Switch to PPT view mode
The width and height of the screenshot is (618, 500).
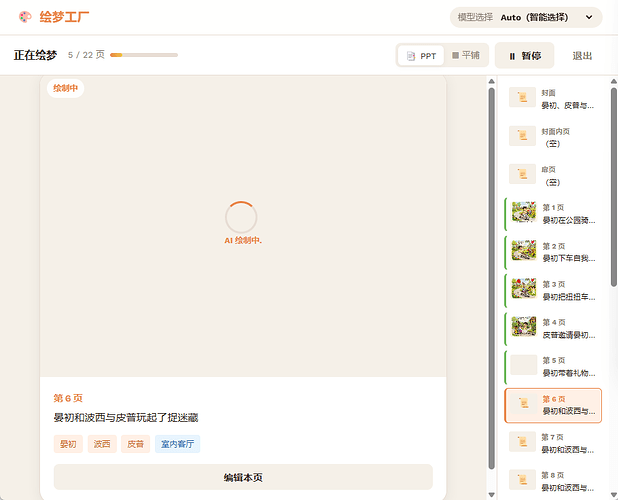click(x=421, y=56)
